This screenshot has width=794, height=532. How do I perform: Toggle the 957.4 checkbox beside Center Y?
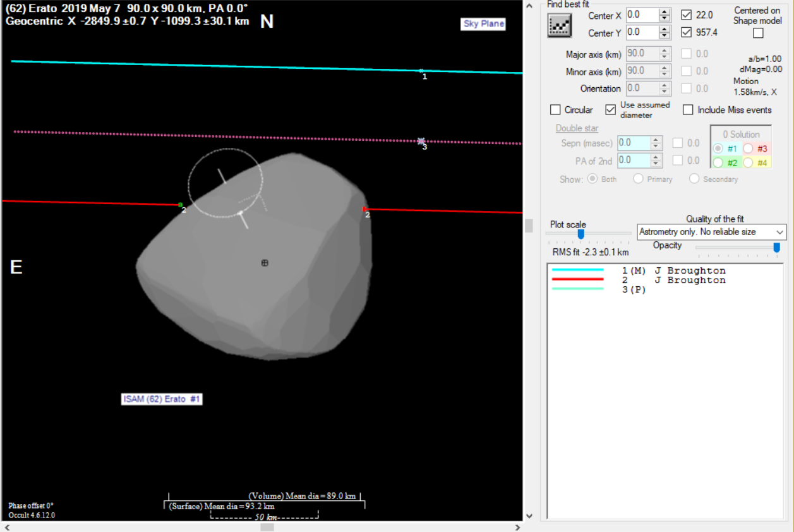point(687,32)
